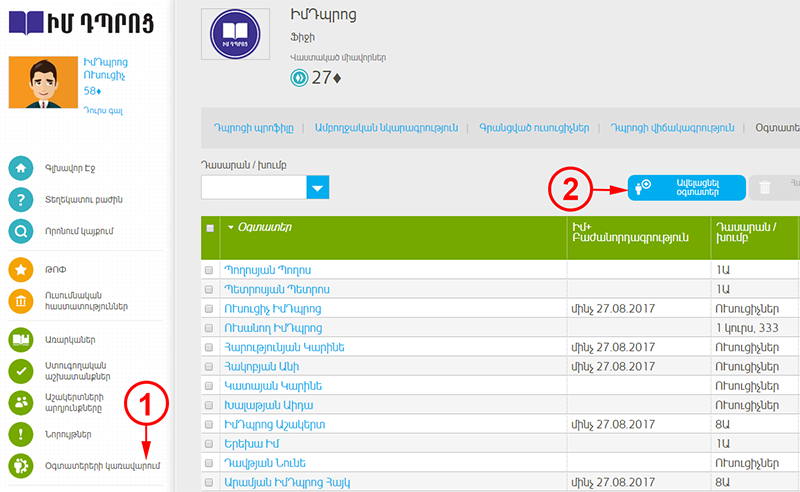Click the Ավելացնել օգտատեր button

[686, 187]
